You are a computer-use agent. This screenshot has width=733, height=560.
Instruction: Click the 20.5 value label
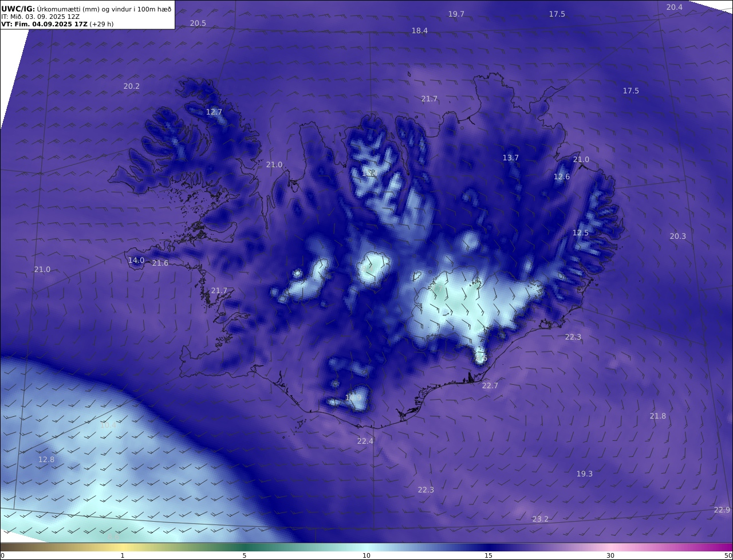[198, 23]
